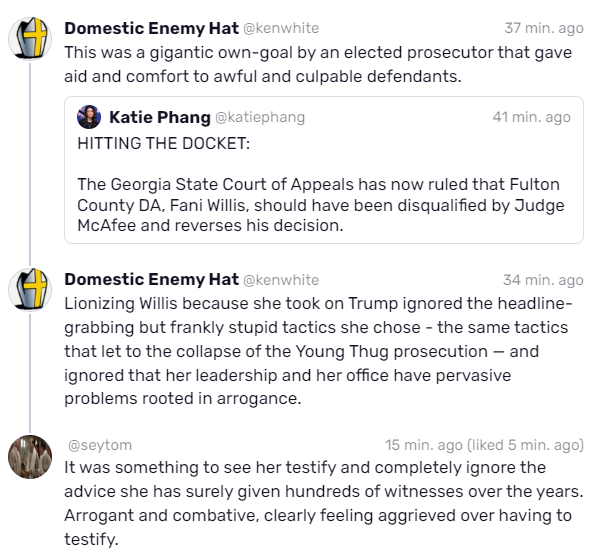The height and width of the screenshot is (550, 592).
Task: Open the @kenwhite handle on second post
Action: pos(281,280)
